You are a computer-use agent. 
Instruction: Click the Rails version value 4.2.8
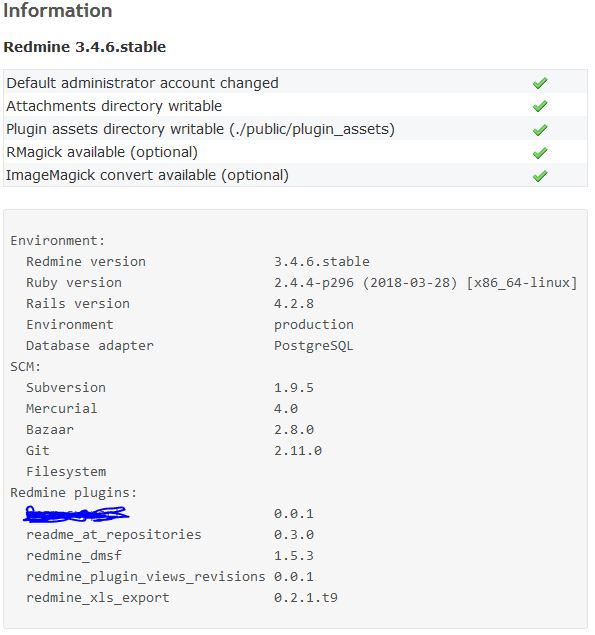click(x=294, y=304)
